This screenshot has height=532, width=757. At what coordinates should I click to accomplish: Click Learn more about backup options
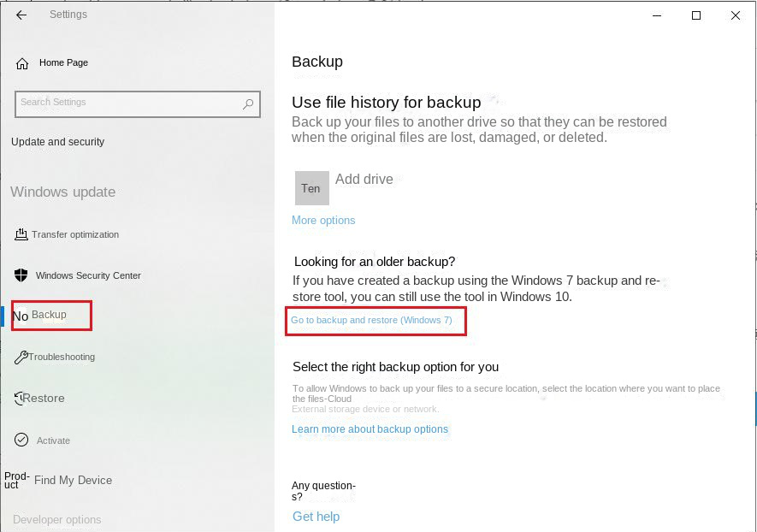coord(370,429)
